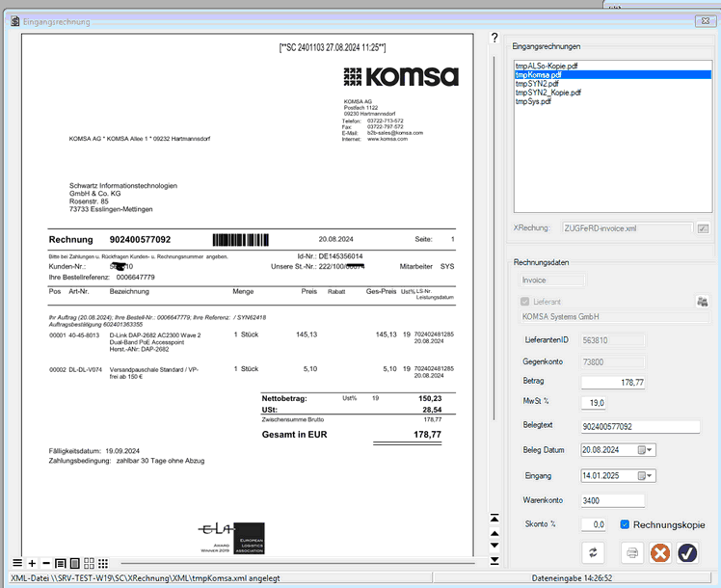Confirm invoice with the blue checkmark button
The image size is (721, 588).
[x=687, y=552]
